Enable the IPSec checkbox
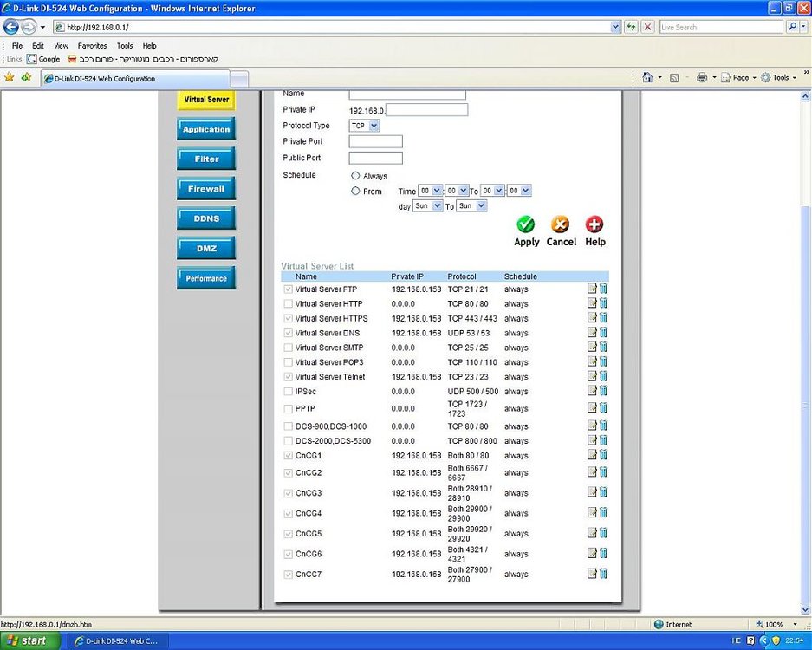This screenshot has height=650, width=812. (x=289, y=392)
